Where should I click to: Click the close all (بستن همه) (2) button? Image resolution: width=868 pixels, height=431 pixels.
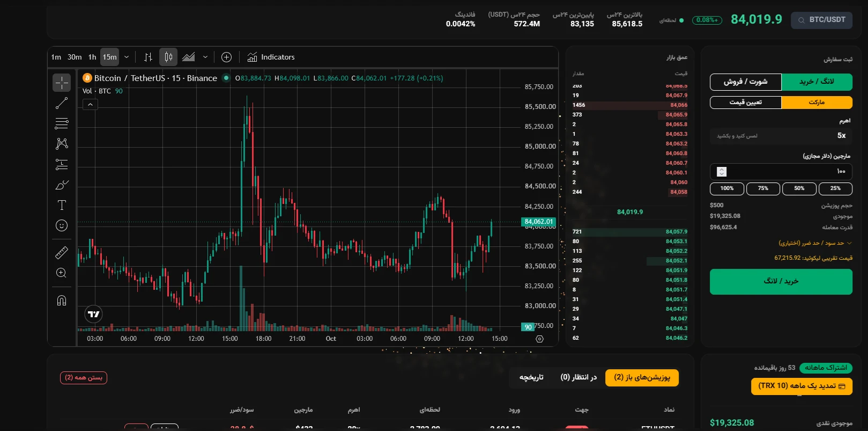pyautogui.click(x=84, y=378)
